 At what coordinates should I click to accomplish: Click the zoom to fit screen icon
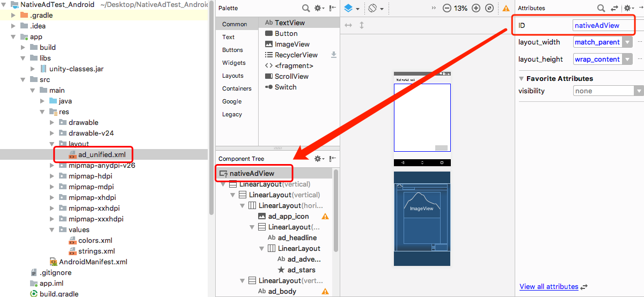(489, 9)
